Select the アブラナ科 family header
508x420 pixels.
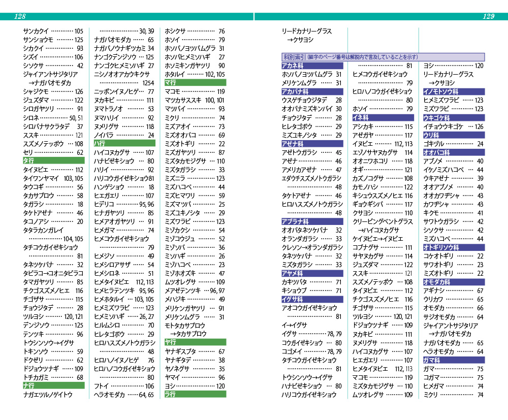click(x=312, y=221)
